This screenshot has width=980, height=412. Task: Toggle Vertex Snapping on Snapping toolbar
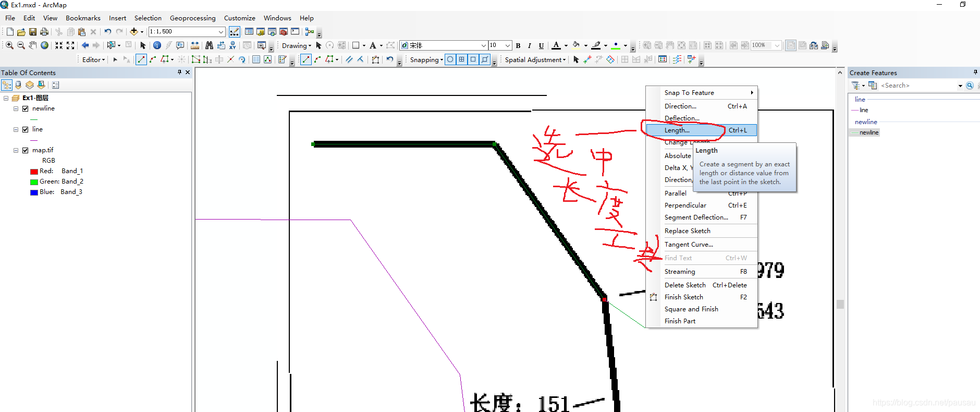473,59
